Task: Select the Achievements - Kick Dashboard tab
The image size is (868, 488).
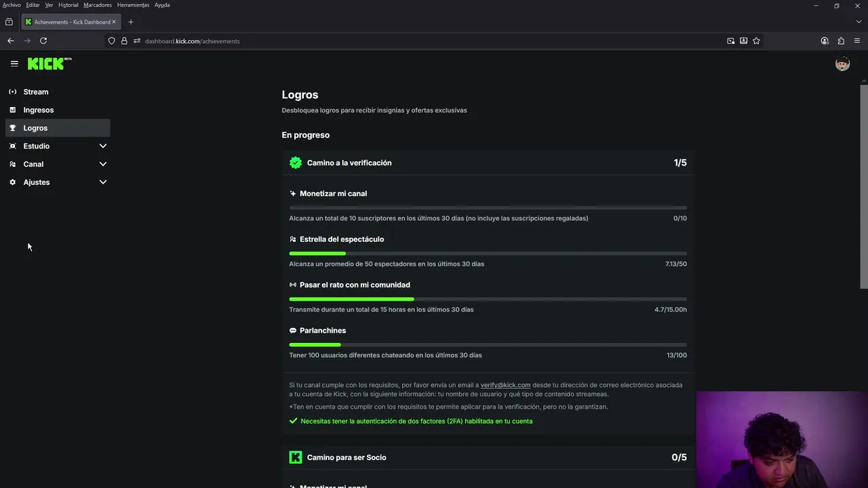Action: (x=71, y=22)
